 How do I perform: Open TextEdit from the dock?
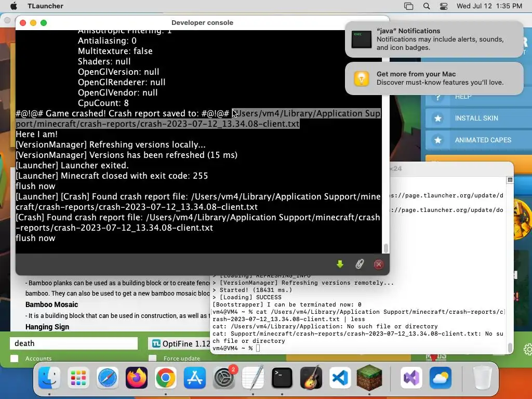pyautogui.click(x=253, y=377)
